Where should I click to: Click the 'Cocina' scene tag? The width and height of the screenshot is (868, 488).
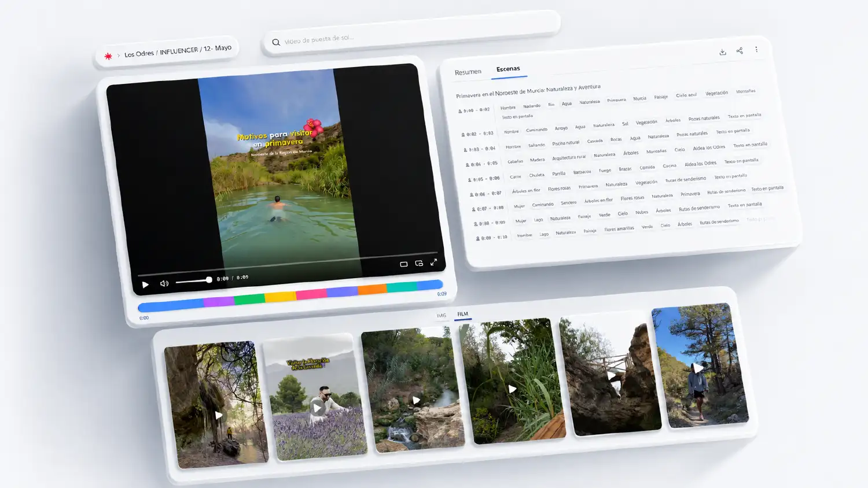tap(670, 166)
